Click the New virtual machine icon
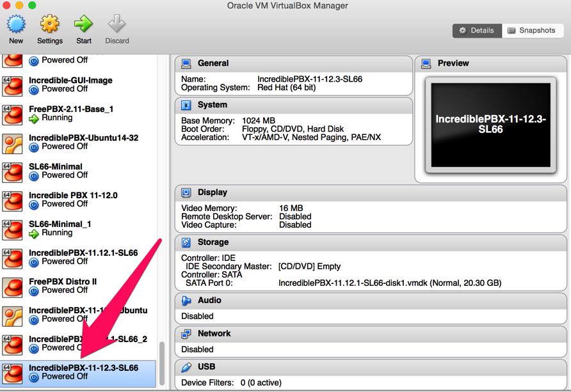Screen dimensions: 571x392 click(16, 24)
